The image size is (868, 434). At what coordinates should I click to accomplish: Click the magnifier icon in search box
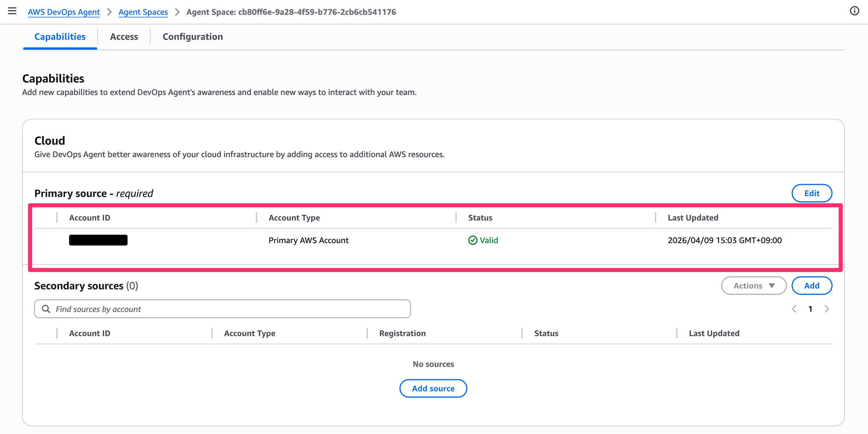(x=46, y=309)
